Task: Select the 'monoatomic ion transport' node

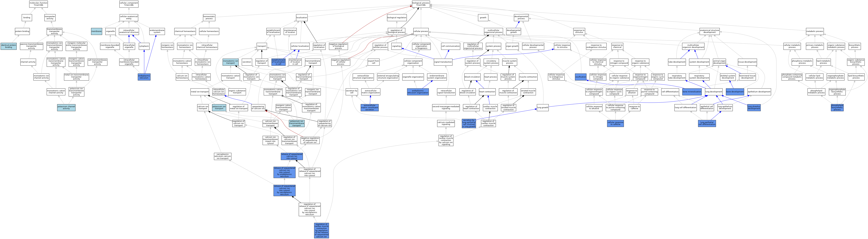Action: pos(230,62)
